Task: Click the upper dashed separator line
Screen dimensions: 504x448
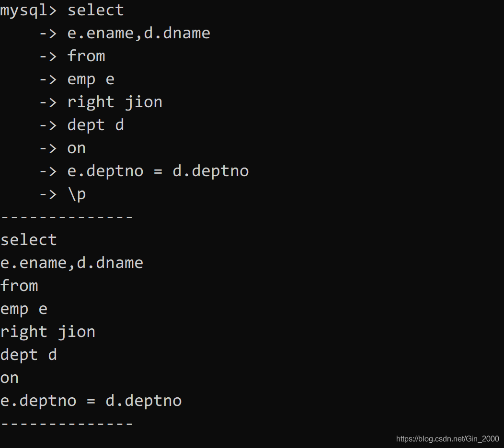Action: pyautogui.click(x=67, y=217)
